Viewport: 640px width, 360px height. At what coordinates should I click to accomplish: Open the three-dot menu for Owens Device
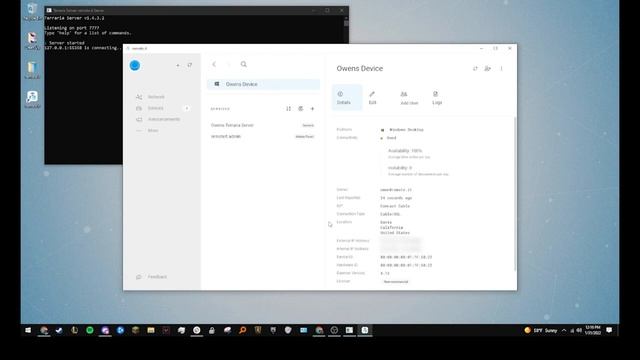pyautogui.click(x=501, y=69)
